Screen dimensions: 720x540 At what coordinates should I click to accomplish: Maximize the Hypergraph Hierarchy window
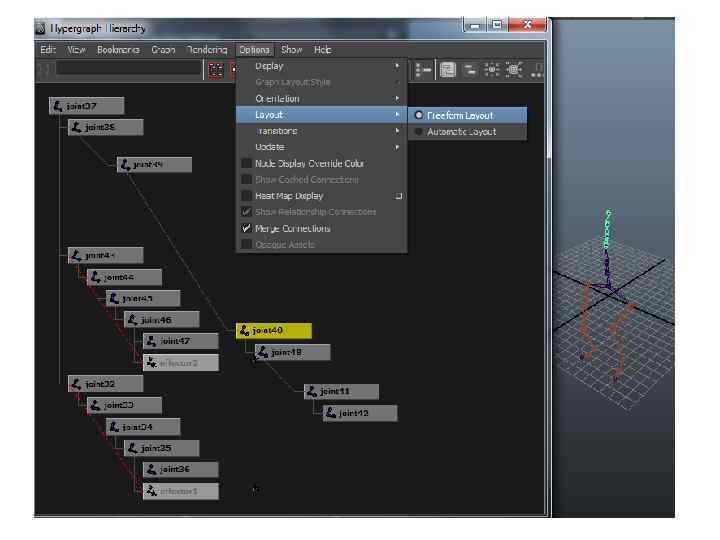[x=497, y=25]
